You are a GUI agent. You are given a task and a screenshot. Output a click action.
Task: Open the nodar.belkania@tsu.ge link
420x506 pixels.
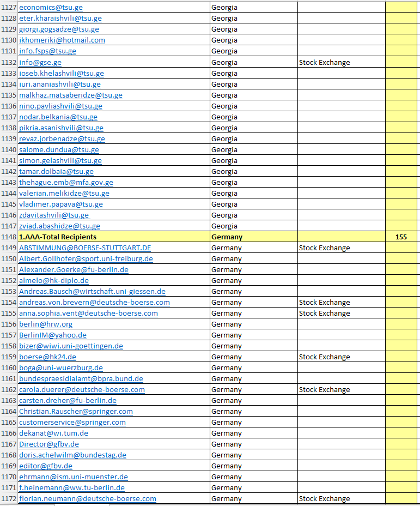tap(58, 117)
